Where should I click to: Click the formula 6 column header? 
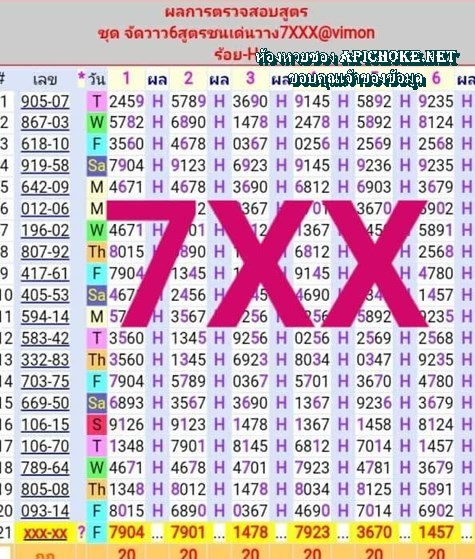[436, 78]
